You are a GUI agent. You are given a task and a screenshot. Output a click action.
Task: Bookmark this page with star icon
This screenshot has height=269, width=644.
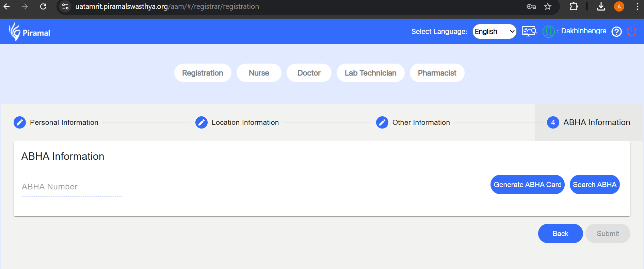[548, 6]
